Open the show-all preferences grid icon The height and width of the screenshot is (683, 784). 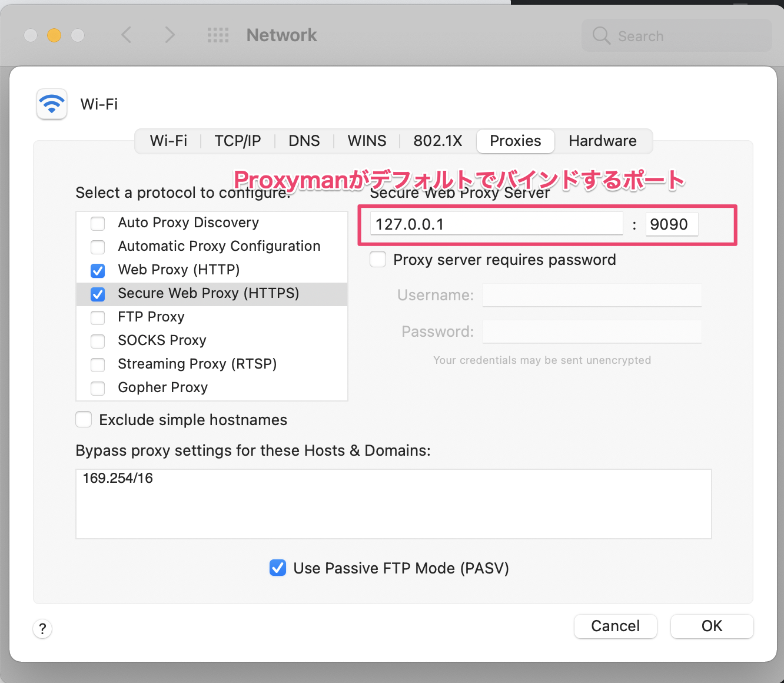pos(218,35)
